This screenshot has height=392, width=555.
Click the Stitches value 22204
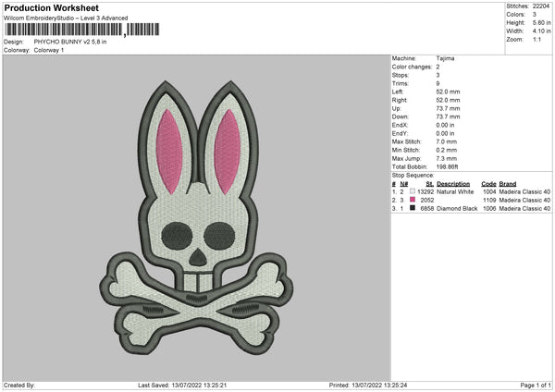tap(541, 6)
